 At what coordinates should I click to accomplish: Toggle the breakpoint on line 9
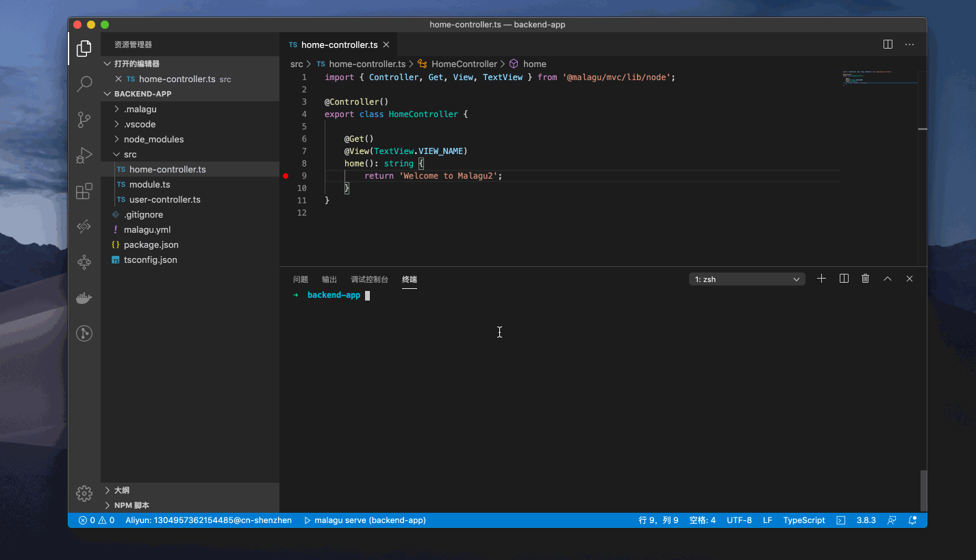(x=286, y=176)
